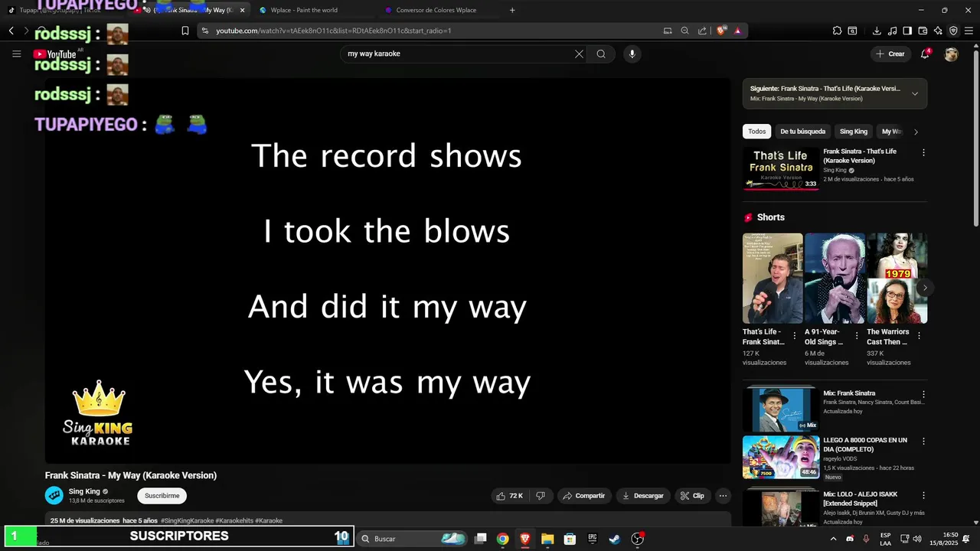Open File Explorer from the taskbar
Viewport: 980px width, 551px height.
tap(547, 539)
